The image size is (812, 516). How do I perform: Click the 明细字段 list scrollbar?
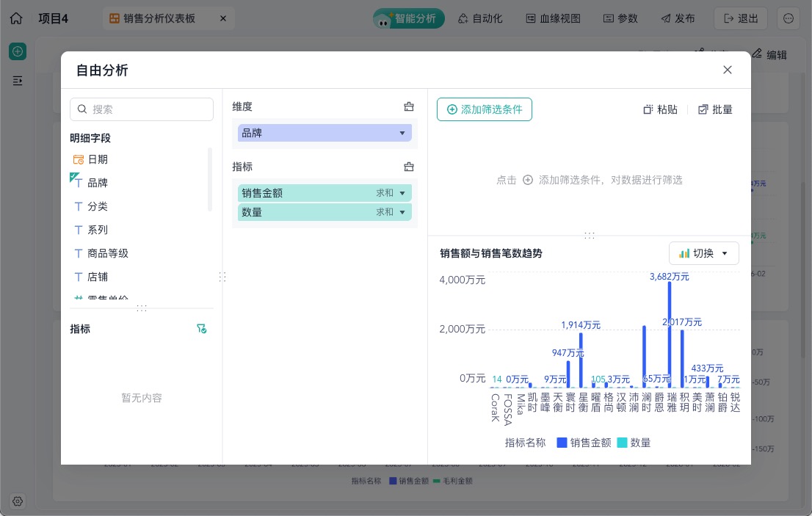210,180
